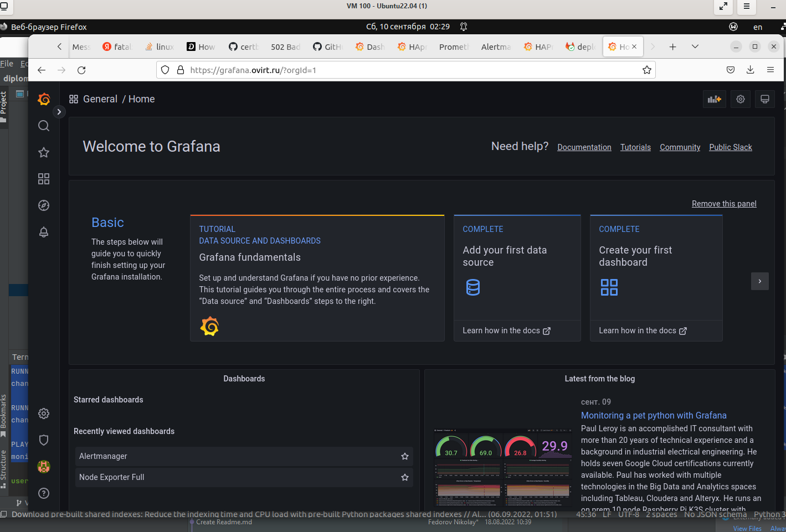Open the Community link
This screenshot has height=532, width=786.
coord(680,147)
